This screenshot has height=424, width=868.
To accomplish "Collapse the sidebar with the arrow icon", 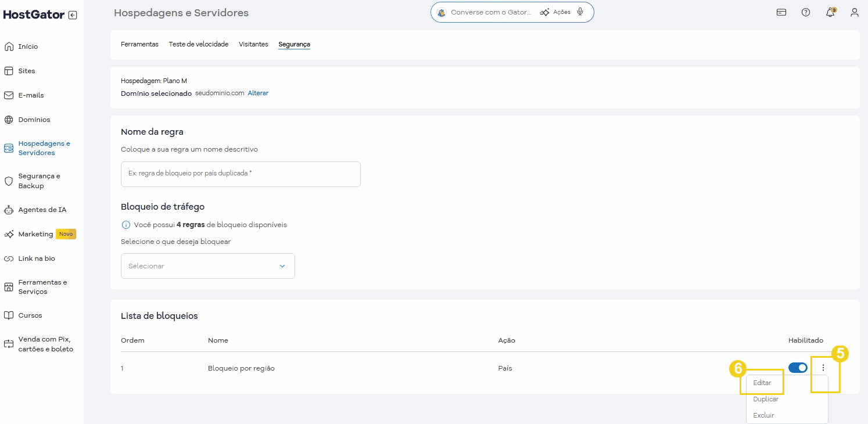I will (71, 15).
